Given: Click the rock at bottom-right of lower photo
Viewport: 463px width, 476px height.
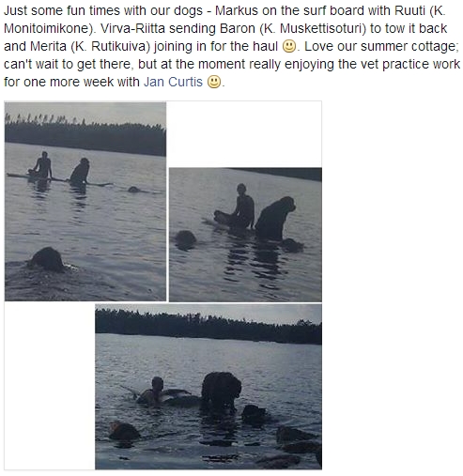Looking at the screenshot, I should pyautogui.click(x=298, y=438).
